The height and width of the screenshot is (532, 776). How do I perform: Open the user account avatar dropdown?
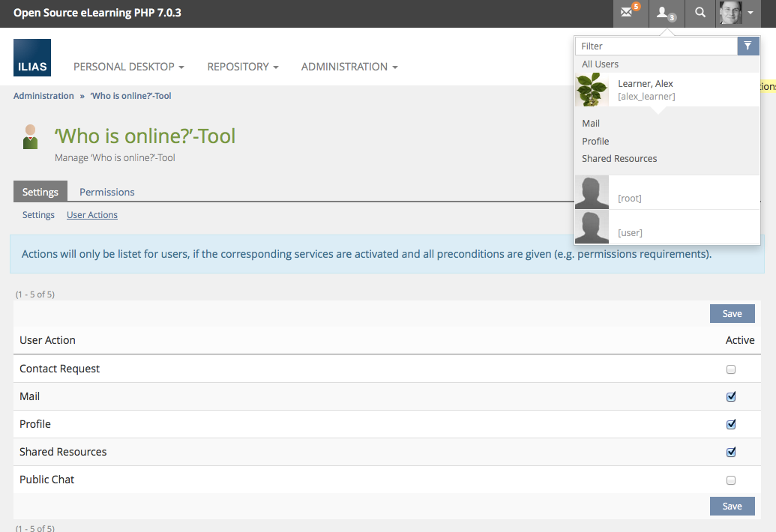point(736,13)
